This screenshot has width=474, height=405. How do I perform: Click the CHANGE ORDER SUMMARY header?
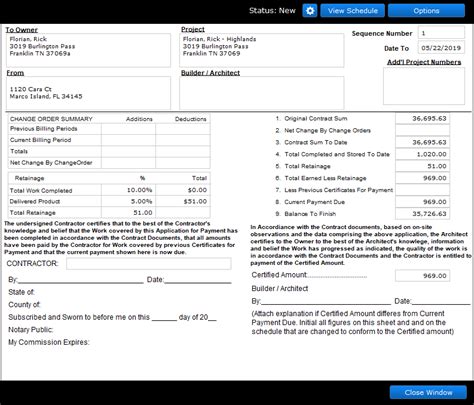click(51, 119)
